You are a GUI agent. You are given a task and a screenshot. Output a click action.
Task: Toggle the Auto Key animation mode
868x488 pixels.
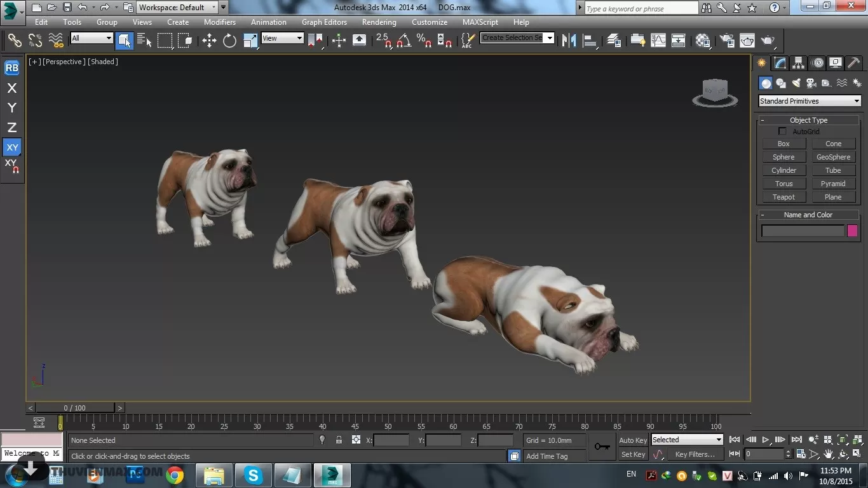(633, 440)
